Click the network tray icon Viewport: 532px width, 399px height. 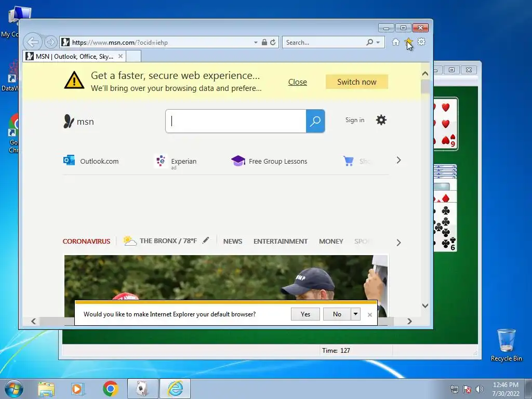pos(454,389)
